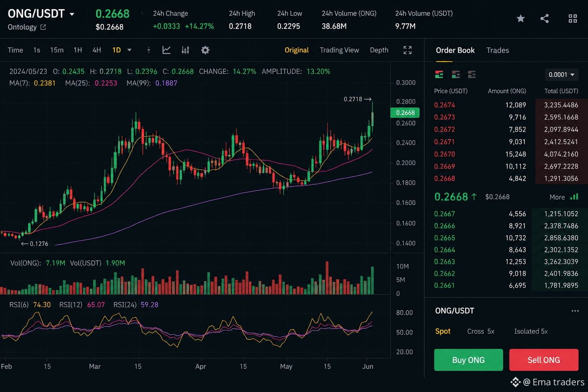Select Cross 5x margin mode
Image resolution: width=588 pixels, height=392 pixels.
tap(481, 331)
